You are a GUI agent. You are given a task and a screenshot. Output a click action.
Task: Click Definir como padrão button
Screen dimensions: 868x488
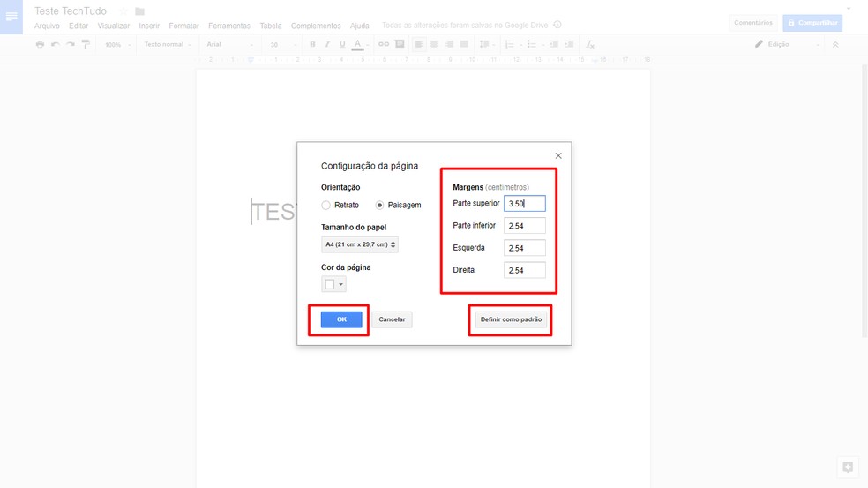pos(511,319)
